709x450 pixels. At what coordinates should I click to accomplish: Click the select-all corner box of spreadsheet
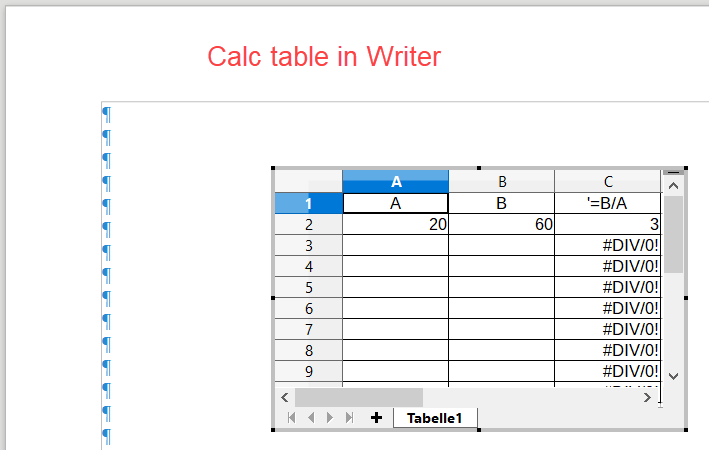click(308, 181)
